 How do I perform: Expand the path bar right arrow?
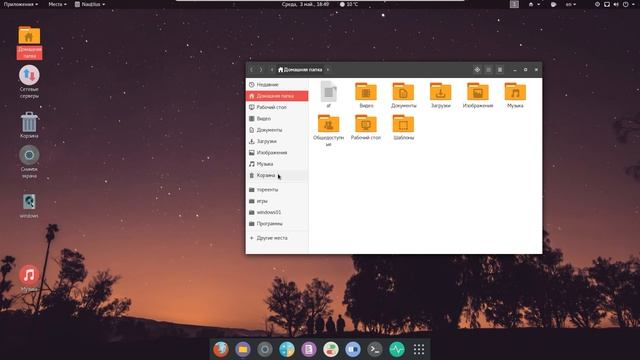click(328, 70)
